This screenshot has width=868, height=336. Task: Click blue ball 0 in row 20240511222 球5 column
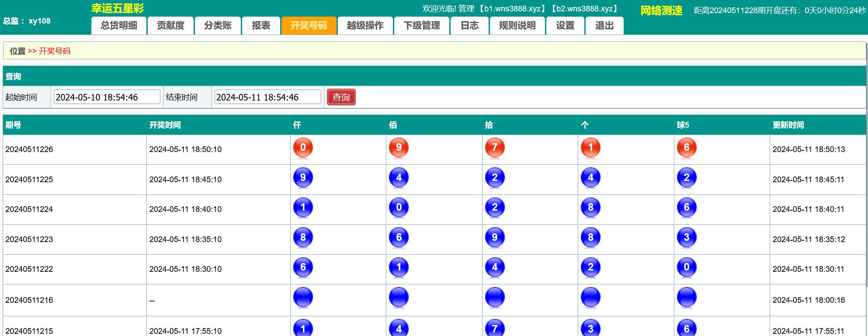[x=686, y=267]
